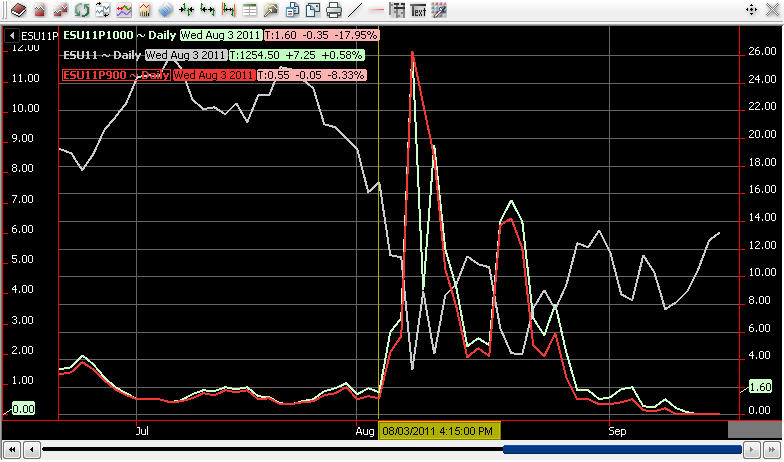Click the blue horizontal scrollbar thumb
The height and width of the screenshot is (462, 784).
click(622, 449)
